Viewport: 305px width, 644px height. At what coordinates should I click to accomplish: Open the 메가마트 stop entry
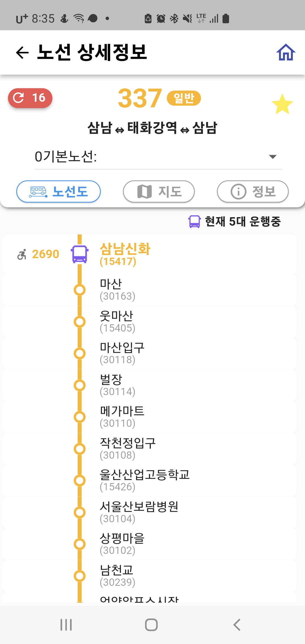point(122,417)
